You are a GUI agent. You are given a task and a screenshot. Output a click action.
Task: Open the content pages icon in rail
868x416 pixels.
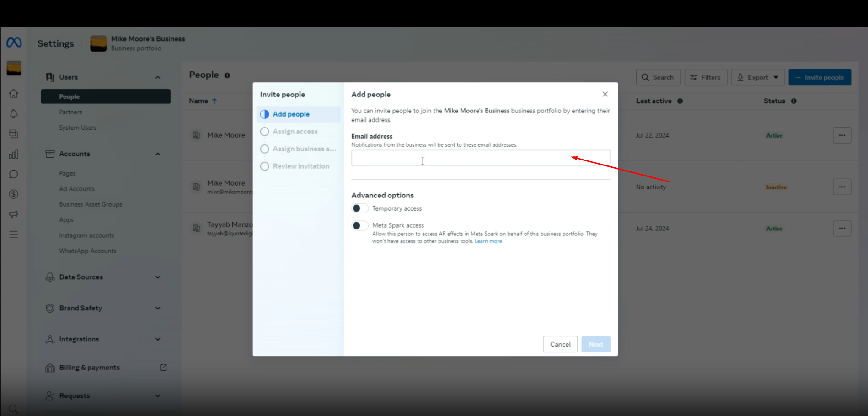(14, 134)
